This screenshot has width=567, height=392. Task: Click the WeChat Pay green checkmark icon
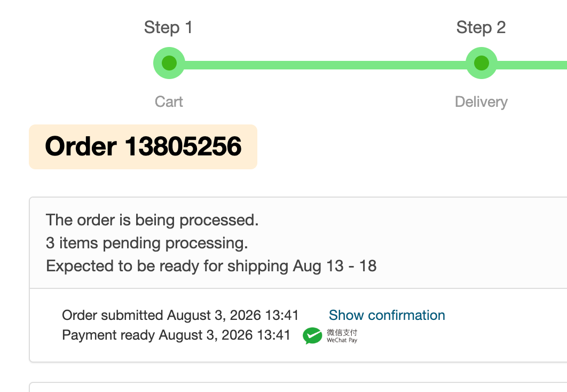(312, 335)
